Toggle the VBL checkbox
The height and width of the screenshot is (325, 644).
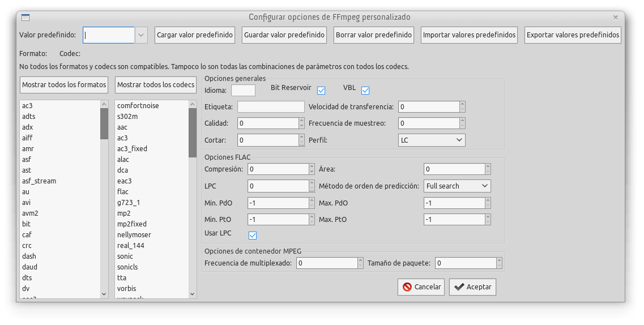365,90
